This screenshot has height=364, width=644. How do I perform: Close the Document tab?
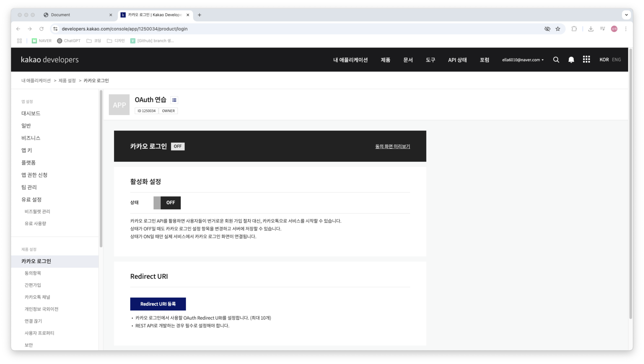pyautogui.click(x=111, y=15)
